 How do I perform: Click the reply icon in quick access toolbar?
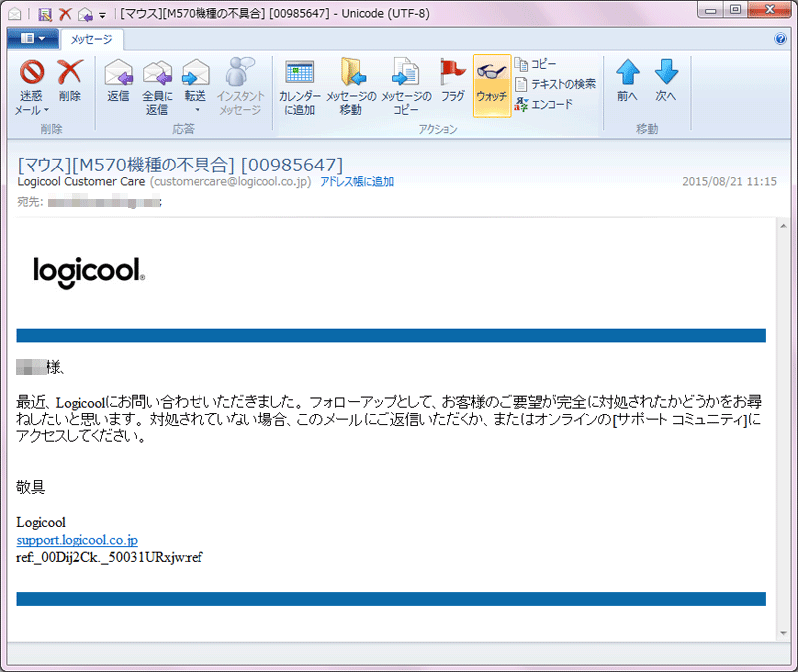85,14
